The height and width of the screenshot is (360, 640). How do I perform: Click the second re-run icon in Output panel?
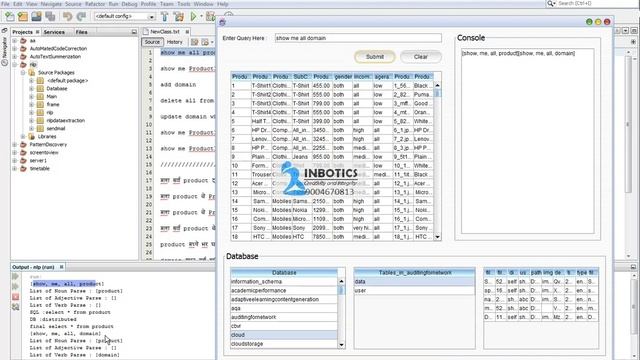[x=16, y=287]
